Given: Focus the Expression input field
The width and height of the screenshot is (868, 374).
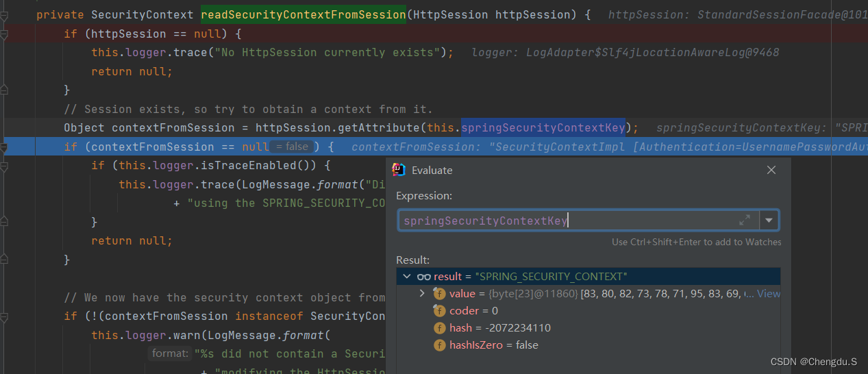Looking at the screenshot, I should pyautogui.click(x=578, y=220).
